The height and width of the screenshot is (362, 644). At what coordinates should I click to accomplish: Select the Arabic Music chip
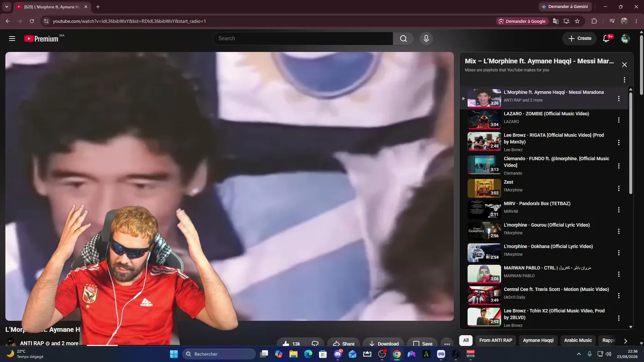tap(578, 340)
